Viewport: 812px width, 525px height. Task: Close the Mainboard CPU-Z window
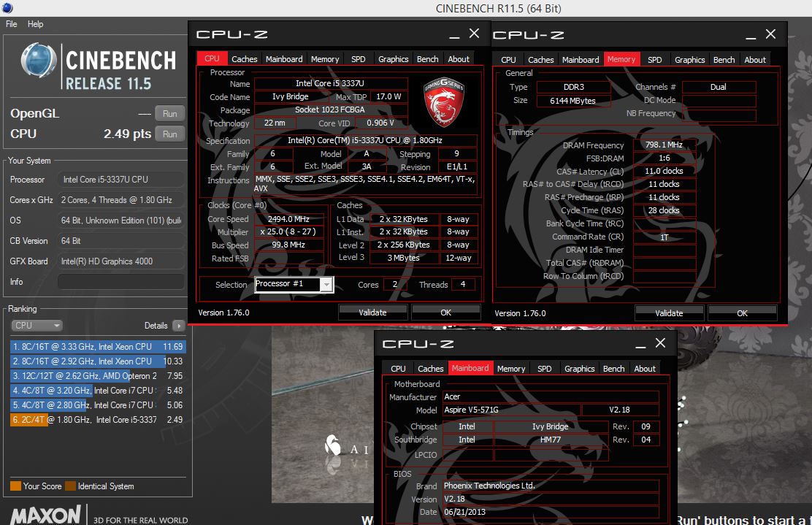(661, 343)
